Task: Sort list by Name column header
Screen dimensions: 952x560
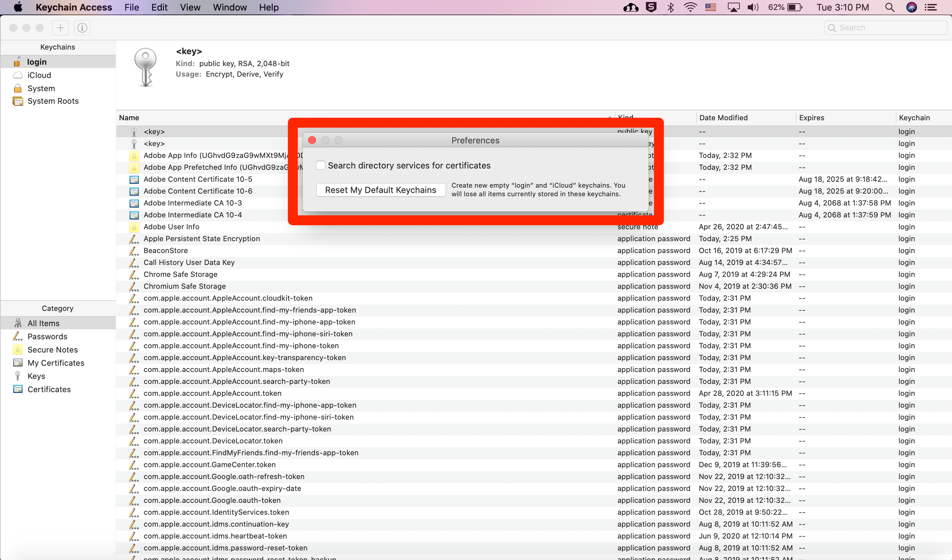Action: tap(129, 117)
